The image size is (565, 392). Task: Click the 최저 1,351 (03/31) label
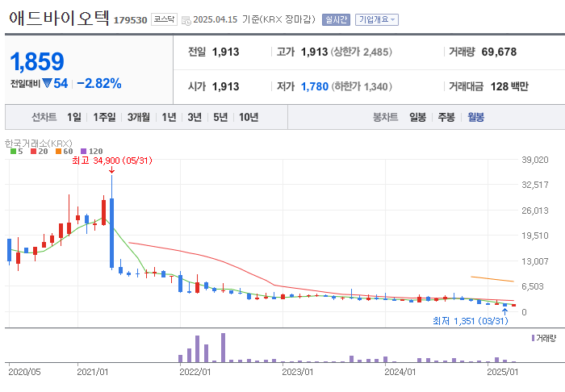click(x=471, y=321)
